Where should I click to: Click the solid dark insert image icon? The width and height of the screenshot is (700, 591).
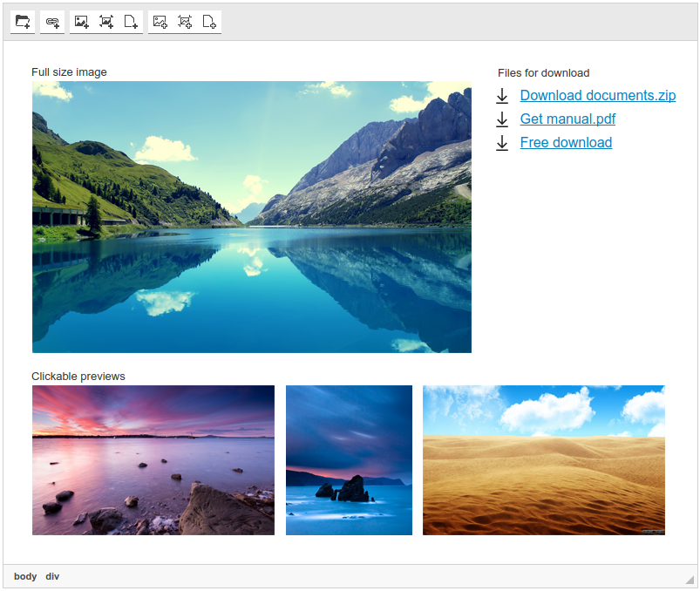click(x=82, y=22)
